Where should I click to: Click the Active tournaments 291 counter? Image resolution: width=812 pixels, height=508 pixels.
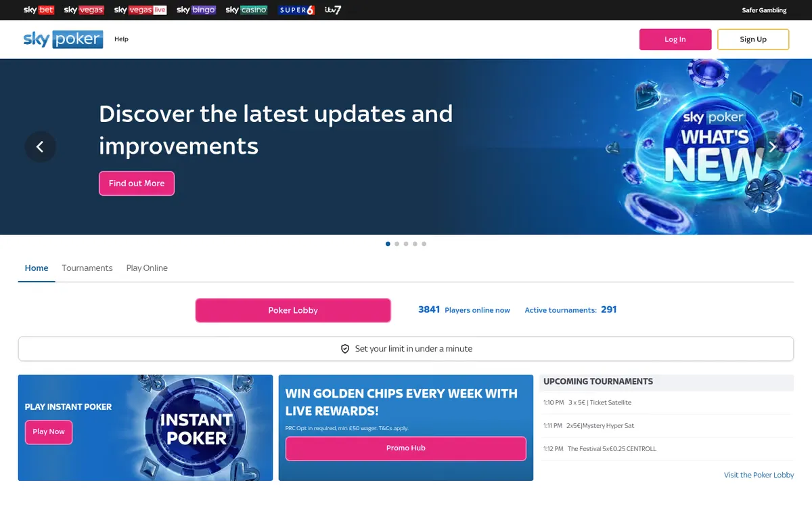click(570, 310)
